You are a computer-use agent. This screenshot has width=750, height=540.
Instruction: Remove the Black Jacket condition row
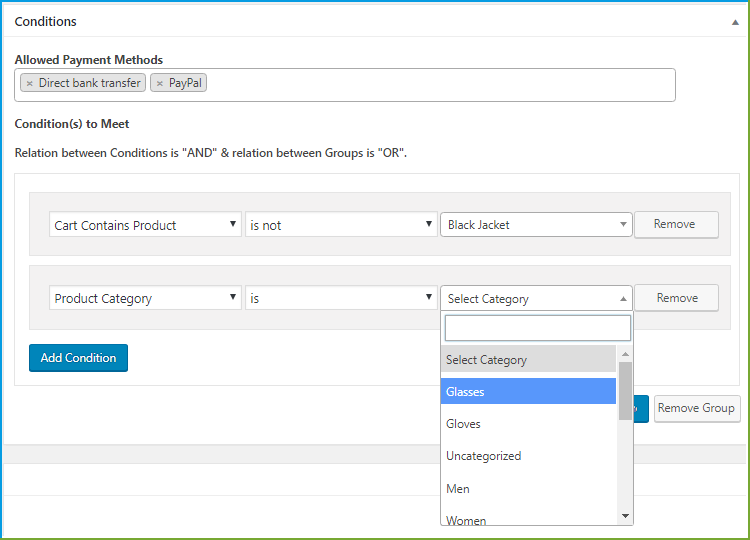pos(675,224)
